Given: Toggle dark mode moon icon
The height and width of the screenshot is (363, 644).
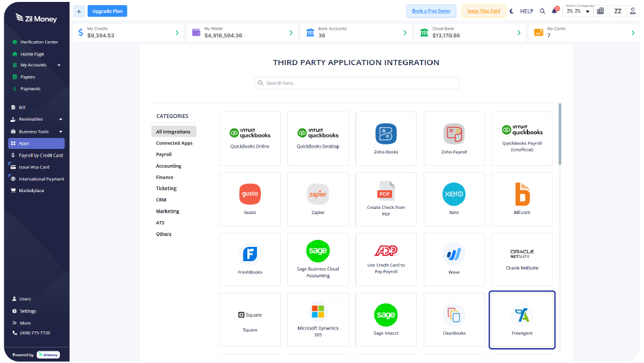Looking at the screenshot, I should coord(512,11).
